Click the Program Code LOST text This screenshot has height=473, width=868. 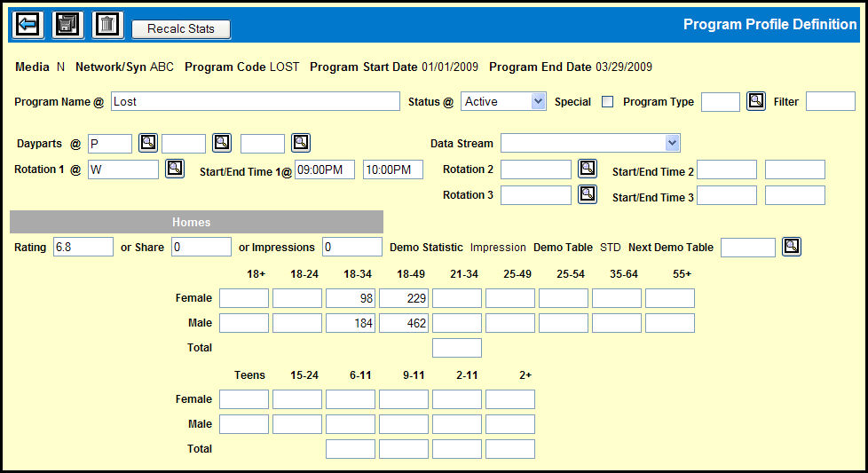coord(242,67)
